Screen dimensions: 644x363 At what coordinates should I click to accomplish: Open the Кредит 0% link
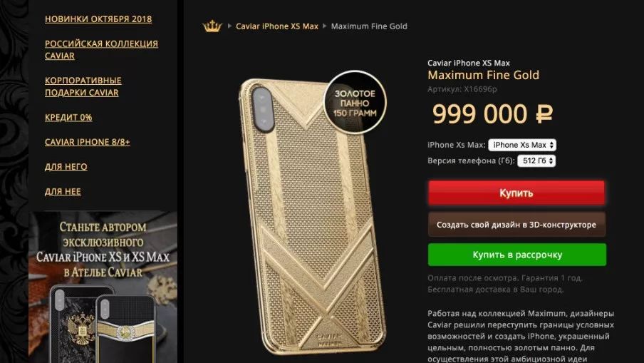click(x=68, y=117)
